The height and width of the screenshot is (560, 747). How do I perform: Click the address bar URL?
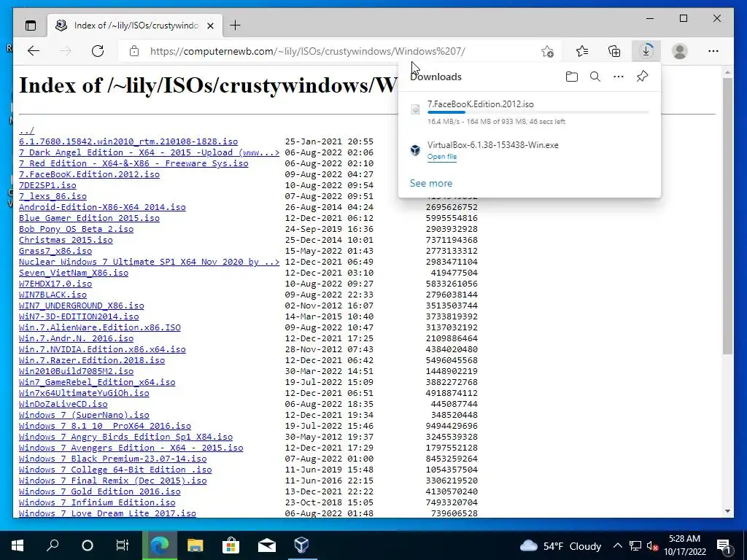click(307, 51)
